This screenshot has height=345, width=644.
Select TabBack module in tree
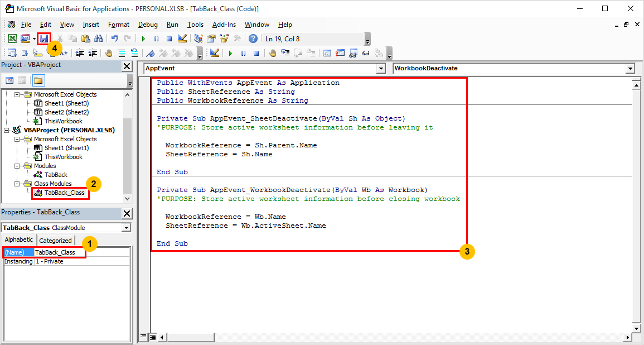point(56,175)
